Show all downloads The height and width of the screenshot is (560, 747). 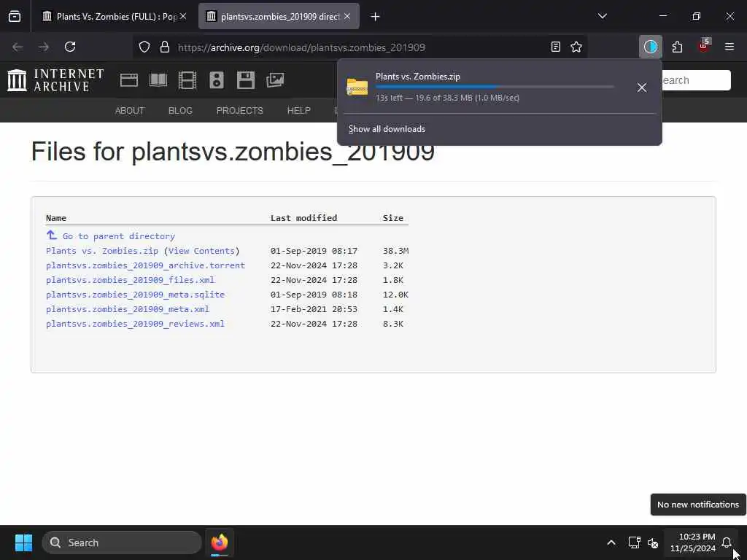pyautogui.click(x=387, y=129)
